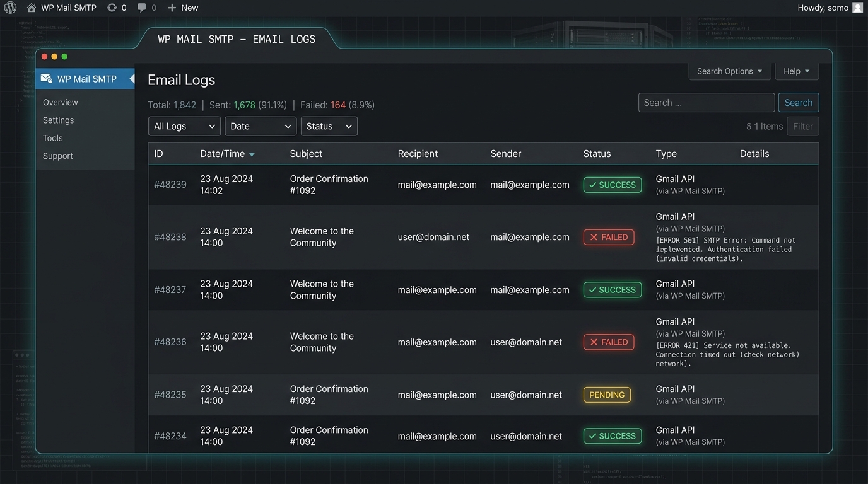Click the Status column header
Viewport: 868px width, 484px height.
[597, 154]
